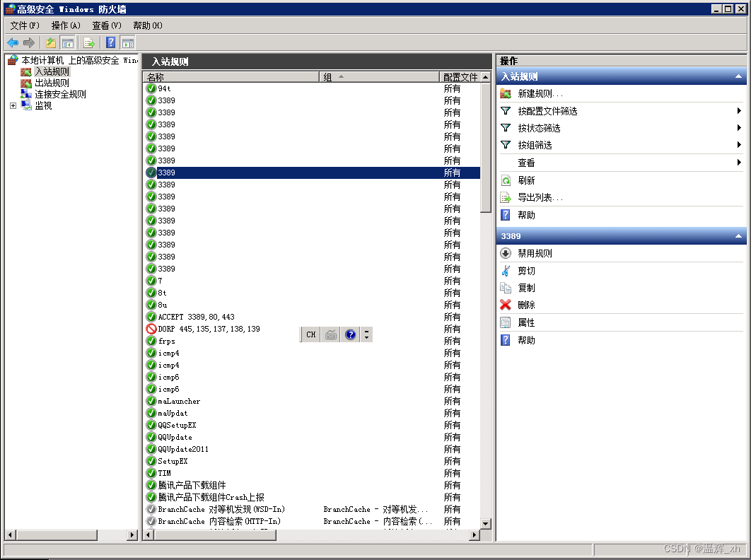Collapse the 3389 actions section
751x560 pixels.
coord(738,236)
